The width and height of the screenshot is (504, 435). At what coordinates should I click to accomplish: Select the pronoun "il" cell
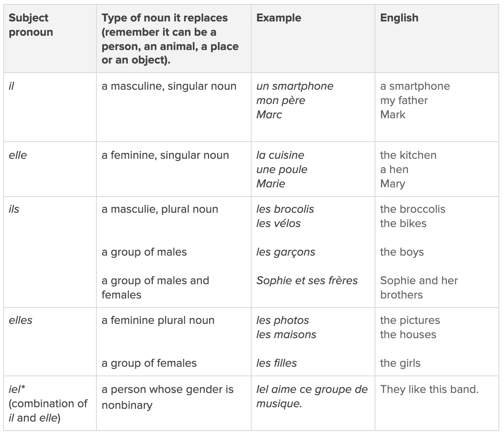pyautogui.click(x=12, y=86)
